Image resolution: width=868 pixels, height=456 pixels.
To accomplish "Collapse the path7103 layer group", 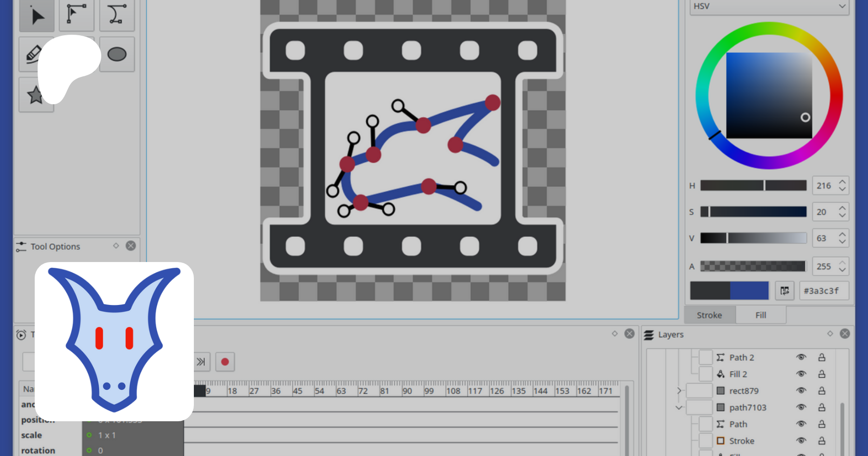I will click(x=679, y=408).
